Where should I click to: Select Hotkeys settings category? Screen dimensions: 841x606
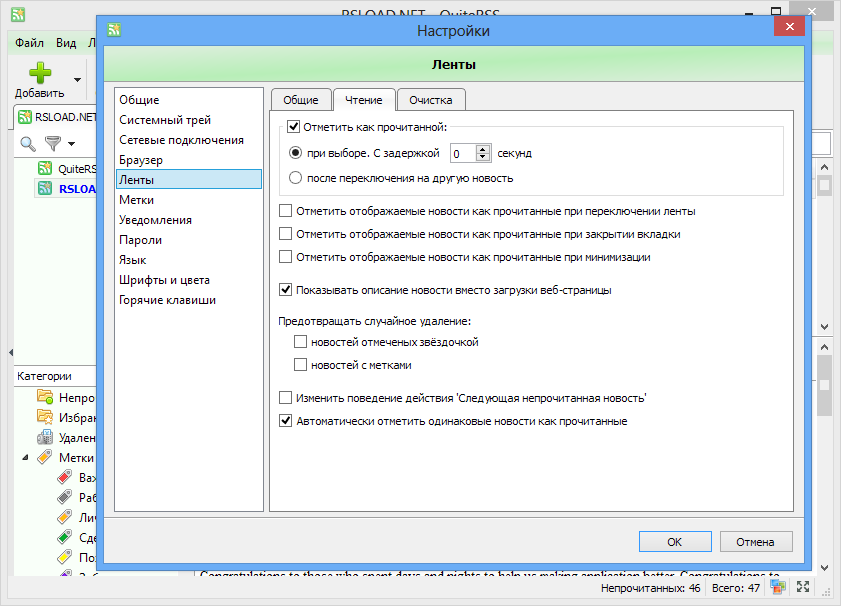[x=189, y=300]
